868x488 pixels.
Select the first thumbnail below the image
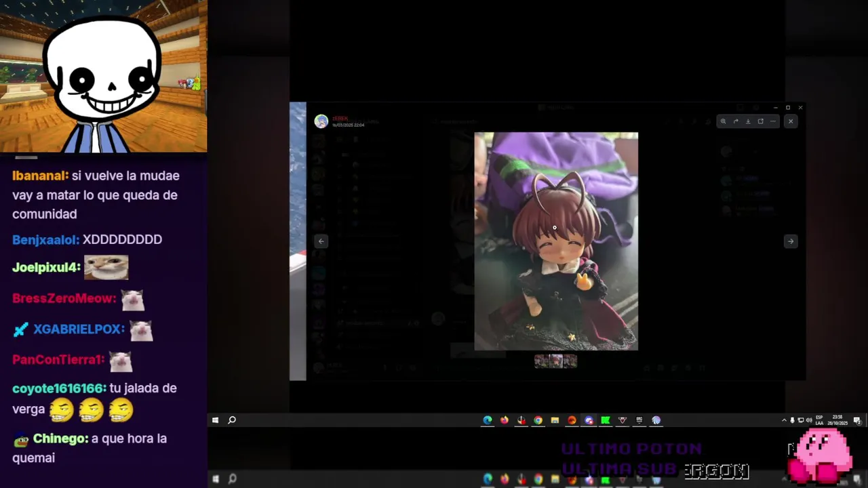[x=541, y=361]
